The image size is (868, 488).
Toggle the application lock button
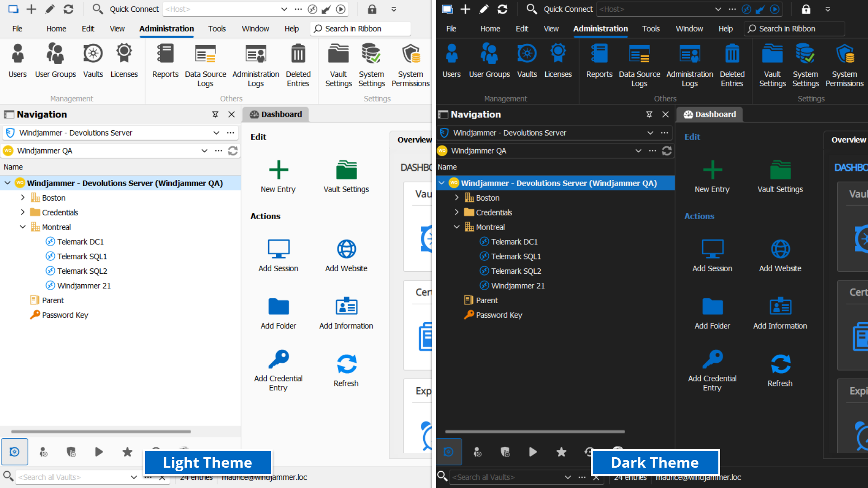pos(373,9)
